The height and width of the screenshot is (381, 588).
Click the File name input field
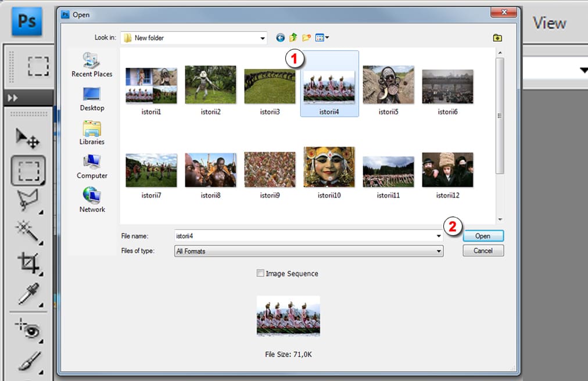click(305, 236)
